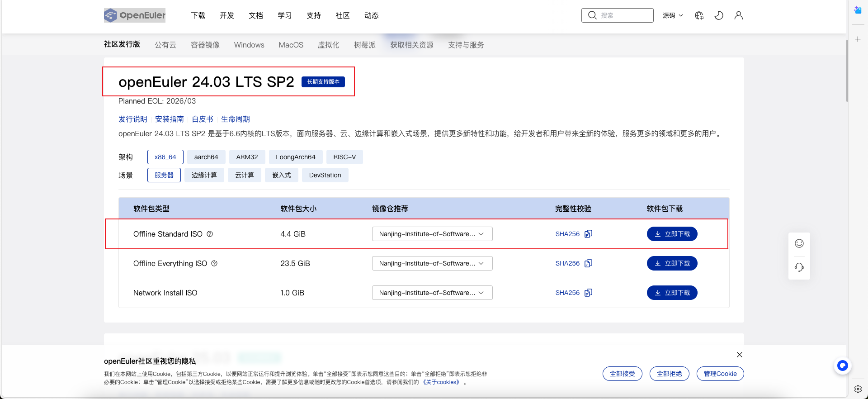Expand the 源码 dropdown
The image size is (868, 399).
[673, 15]
